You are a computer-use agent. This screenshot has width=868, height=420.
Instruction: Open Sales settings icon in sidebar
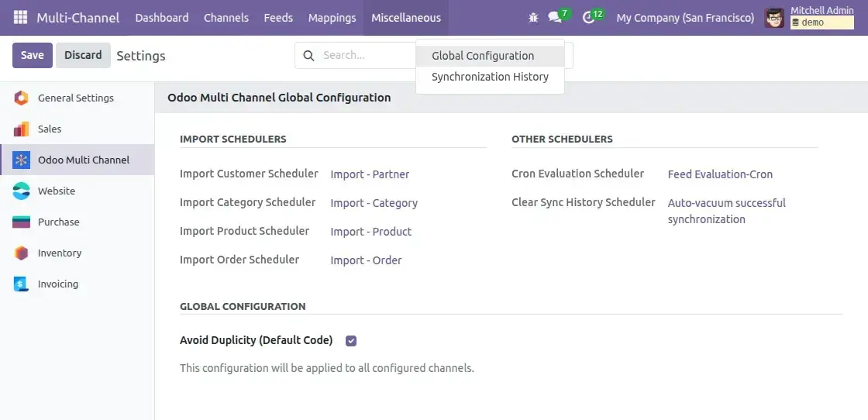tap(21, 129)
